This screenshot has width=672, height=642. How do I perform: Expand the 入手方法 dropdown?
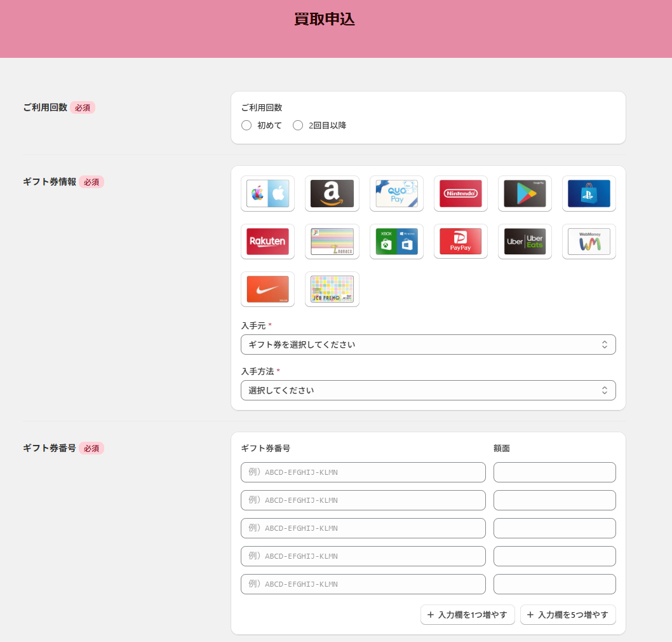pos(428,390)
